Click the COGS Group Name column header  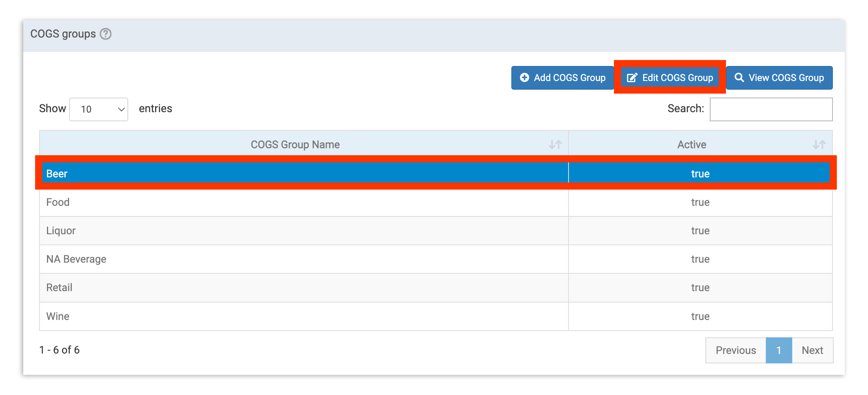(295, 145)
